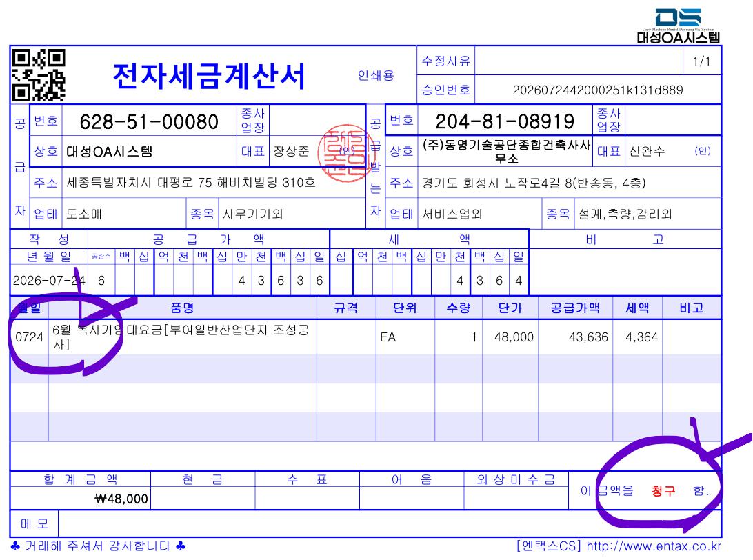Image resolution: width=753 pixels, height=560 pixels.
Task: Select the tax amount 4,364
Action: [x=641, y=337]
